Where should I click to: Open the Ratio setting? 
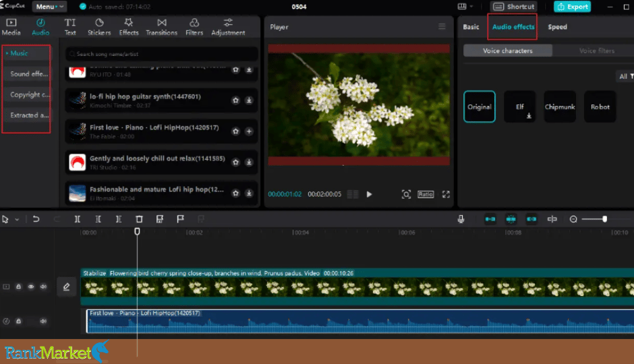tap(426, 194)
